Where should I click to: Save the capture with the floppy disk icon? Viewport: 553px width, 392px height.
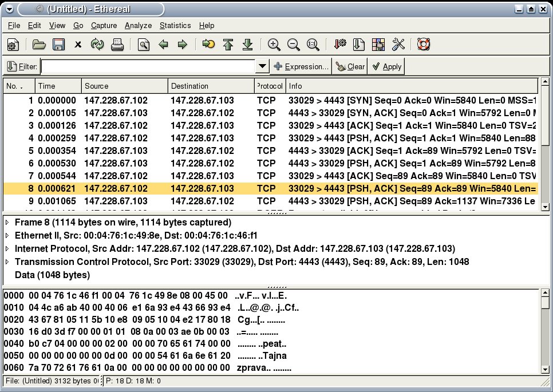coord(58,45)
